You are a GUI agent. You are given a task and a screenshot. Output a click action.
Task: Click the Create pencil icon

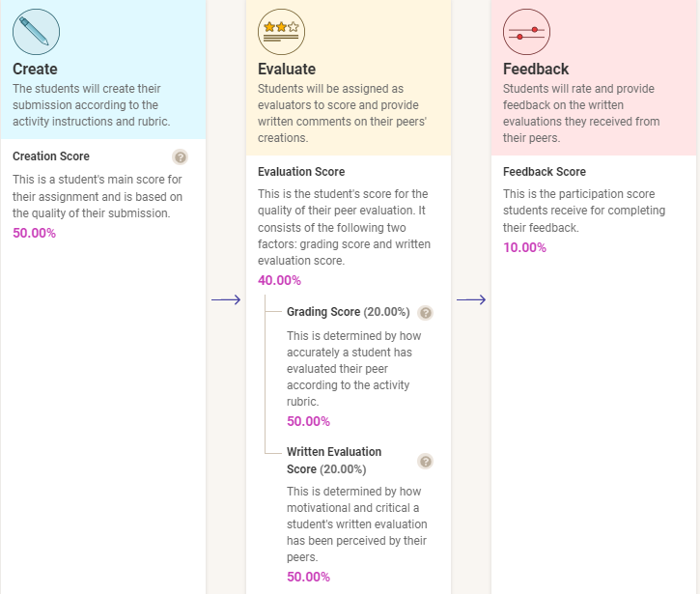click(36, 31)
